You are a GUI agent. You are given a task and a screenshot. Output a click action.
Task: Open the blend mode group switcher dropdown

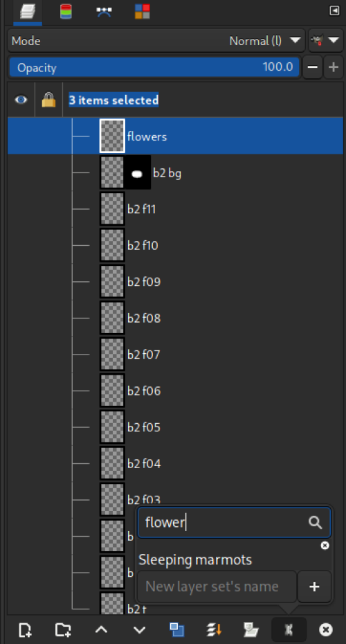[x=326, y=40]
